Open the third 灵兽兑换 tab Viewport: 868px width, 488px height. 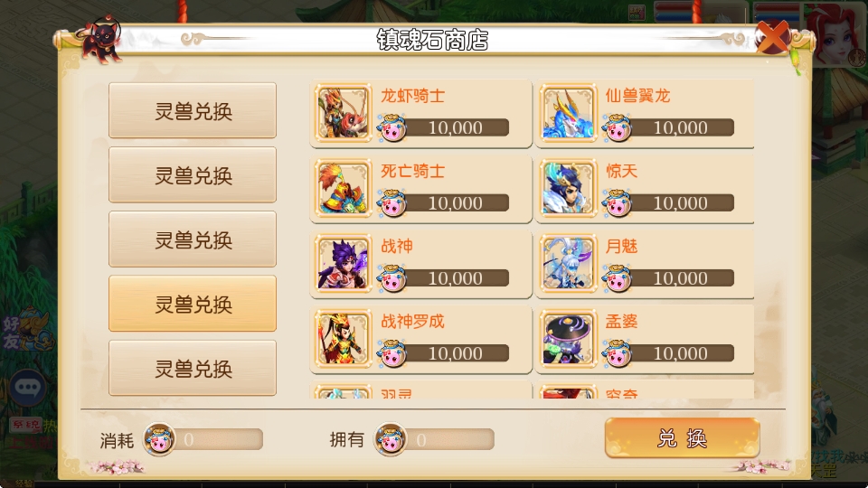[x=193, y=239]
